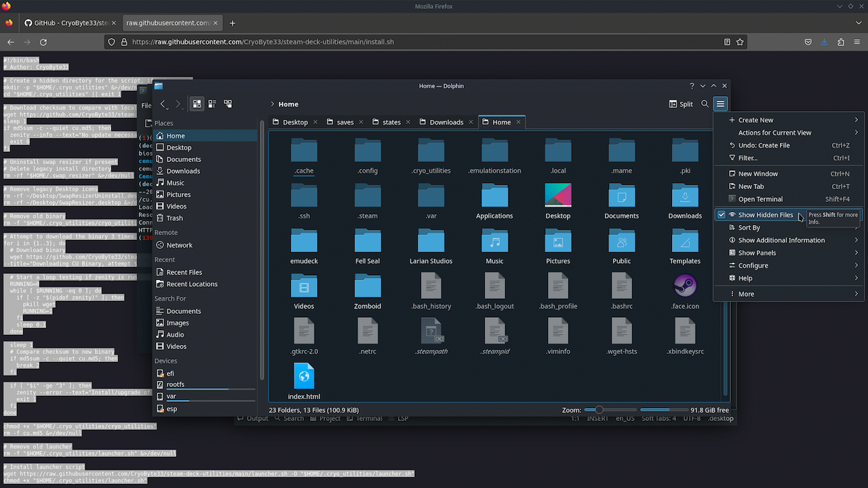Expand the Show Panels submenu
This screenshot has height=488, width=868.
coord(789,253)
